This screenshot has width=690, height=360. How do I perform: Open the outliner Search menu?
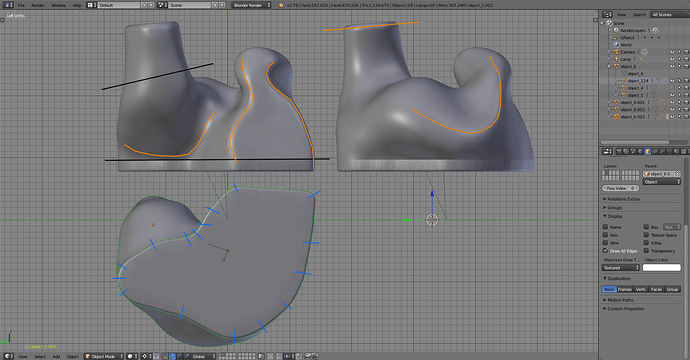639,15
